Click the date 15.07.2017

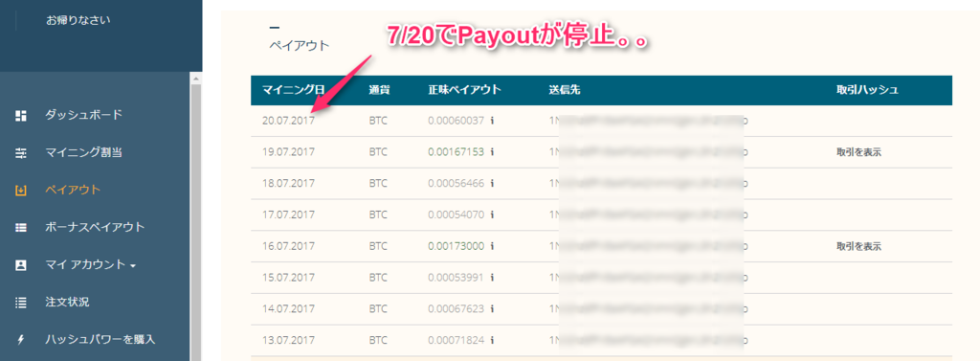point(288,277)
